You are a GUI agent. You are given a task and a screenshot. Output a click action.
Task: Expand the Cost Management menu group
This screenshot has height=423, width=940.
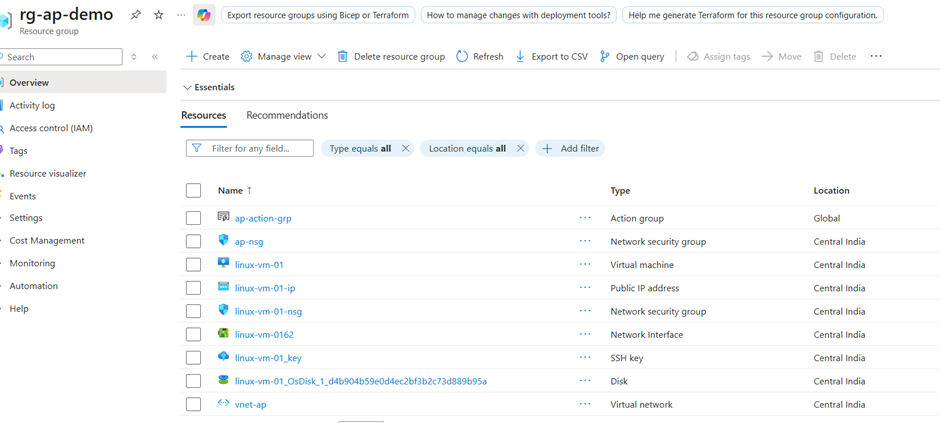[x=47, y=240]
